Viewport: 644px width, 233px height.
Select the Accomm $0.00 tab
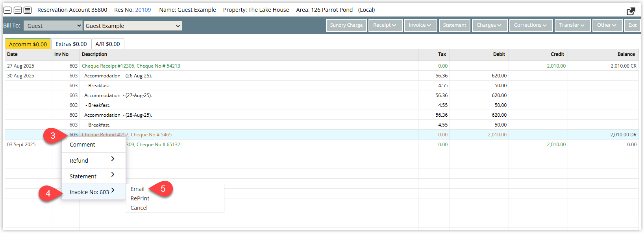(x=28, y=44)
